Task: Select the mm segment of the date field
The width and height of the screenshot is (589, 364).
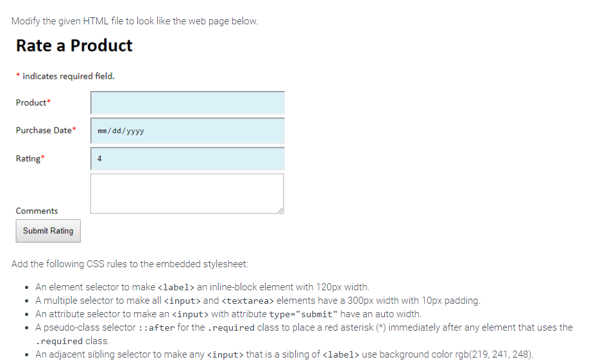Action: [x=102, y=131]
